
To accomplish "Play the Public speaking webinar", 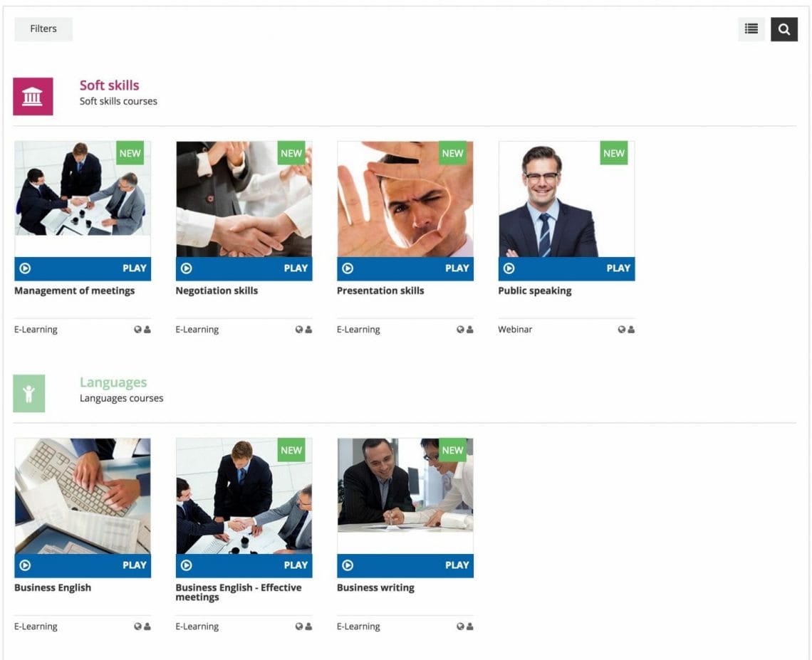I will coord(566,268).
